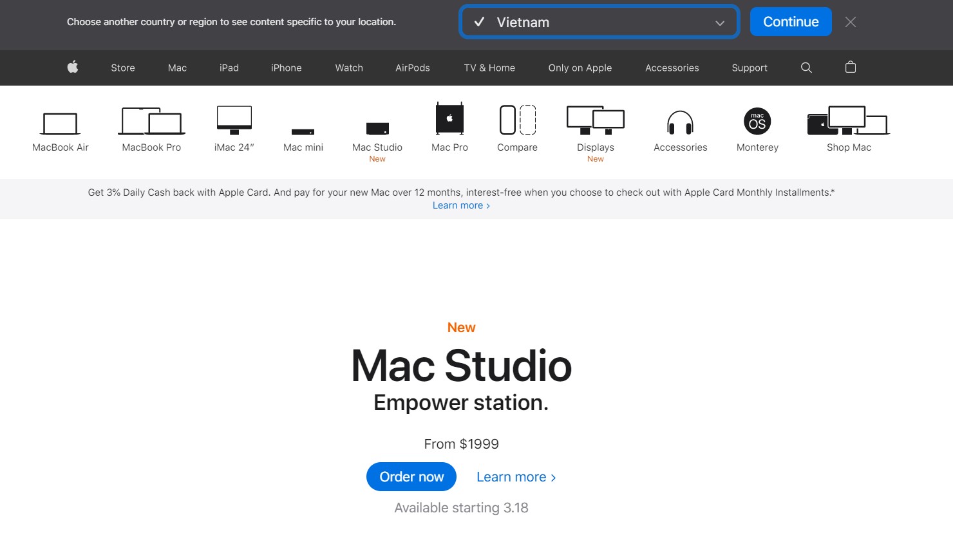Click the 'From $1999' price text
953x560 pixels.
462,444
